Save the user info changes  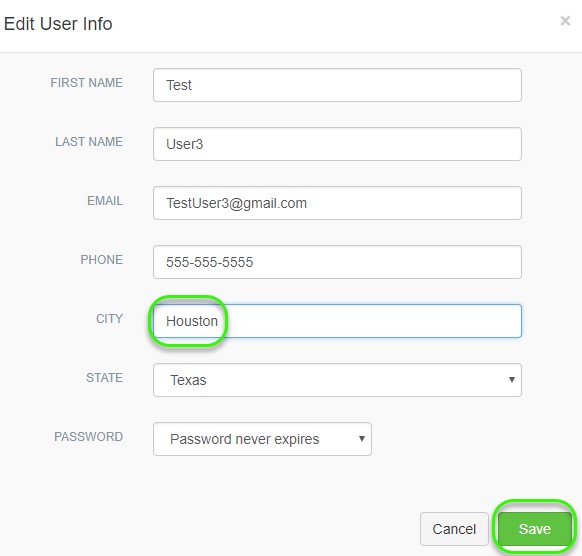click(534, 529)
